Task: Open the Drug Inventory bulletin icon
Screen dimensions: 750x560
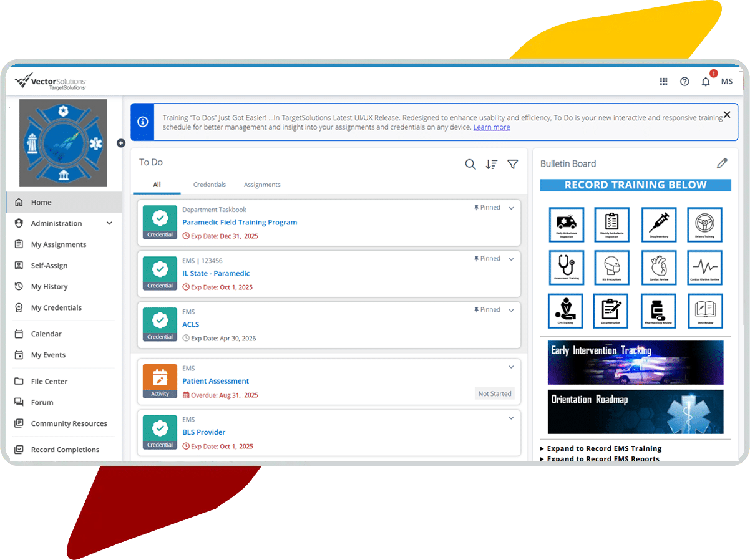Action: point(659,224)
